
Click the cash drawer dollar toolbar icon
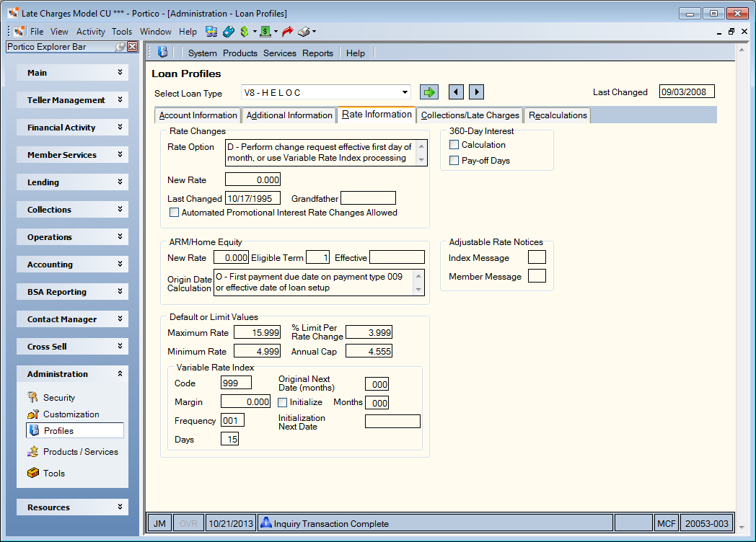[265, 32]
